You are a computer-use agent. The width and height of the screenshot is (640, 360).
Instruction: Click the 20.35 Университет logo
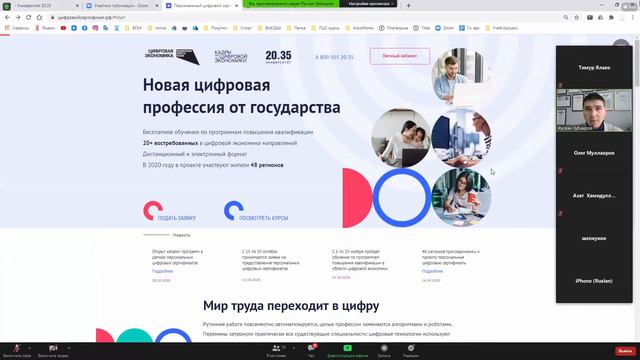278,57
